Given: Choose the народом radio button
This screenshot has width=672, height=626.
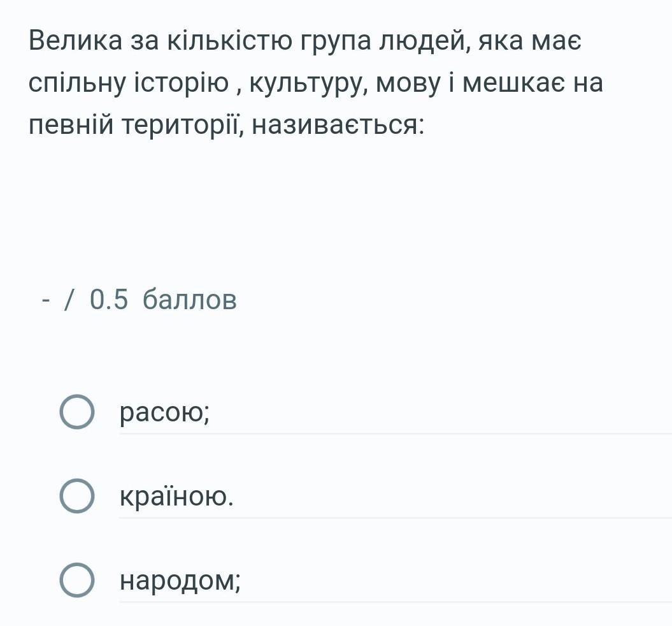Looking at the screenshot, I should (76, 580).
